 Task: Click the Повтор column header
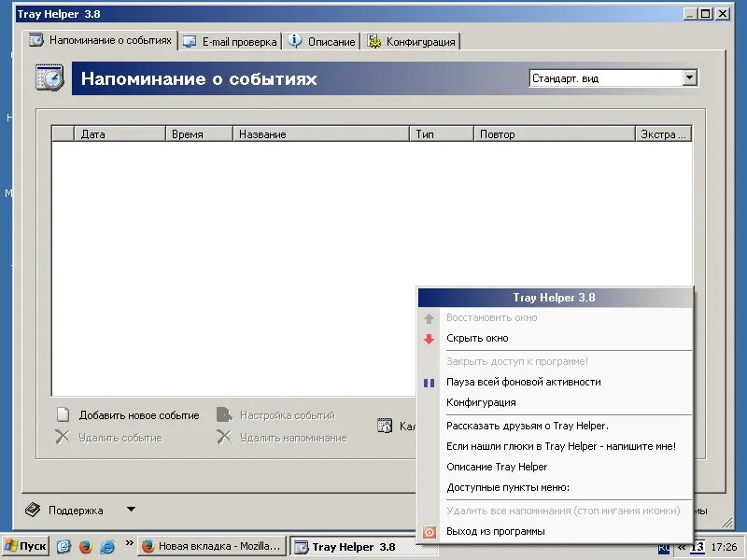point(554,134)
